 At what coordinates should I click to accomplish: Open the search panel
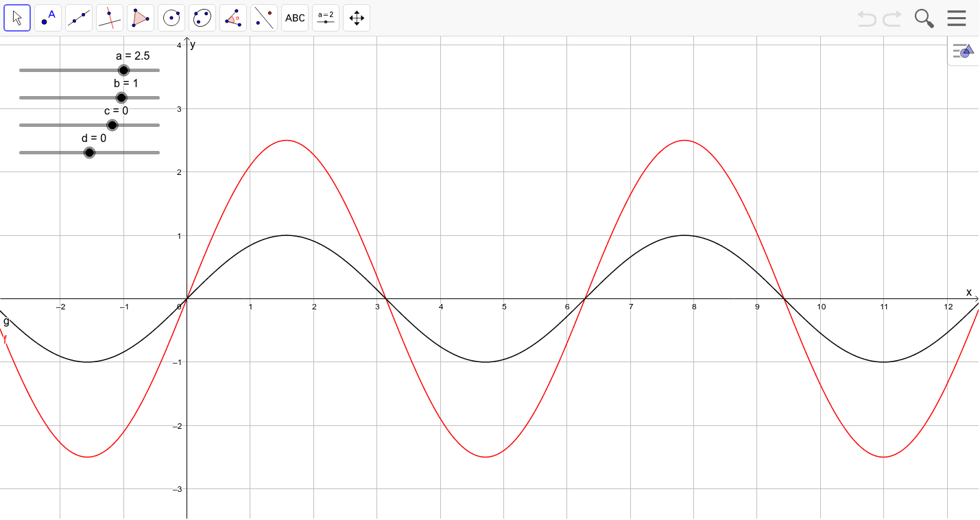(924, 19)
